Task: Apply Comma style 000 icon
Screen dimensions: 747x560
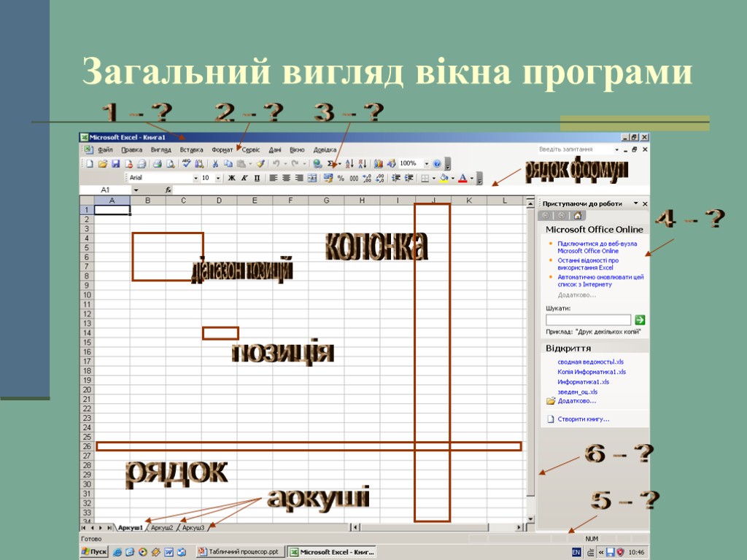Action: (x=354, y=178)
